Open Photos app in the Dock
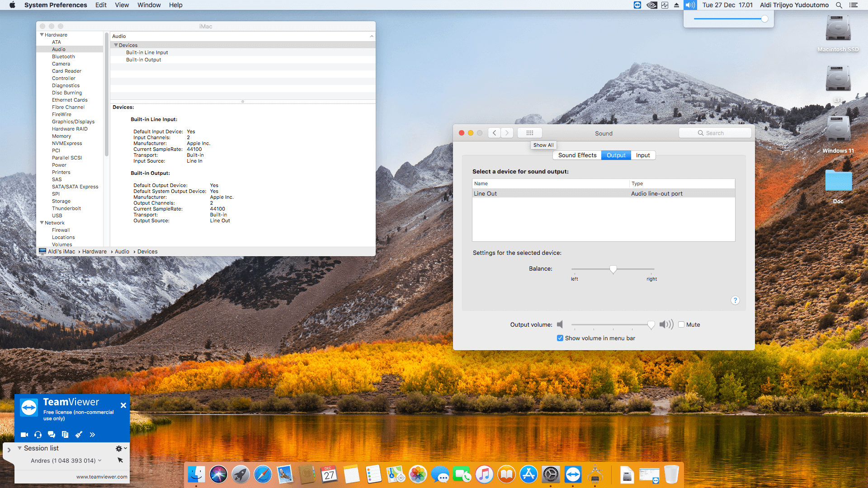Viewport: 868px width, 488px height. coord(418,474)
